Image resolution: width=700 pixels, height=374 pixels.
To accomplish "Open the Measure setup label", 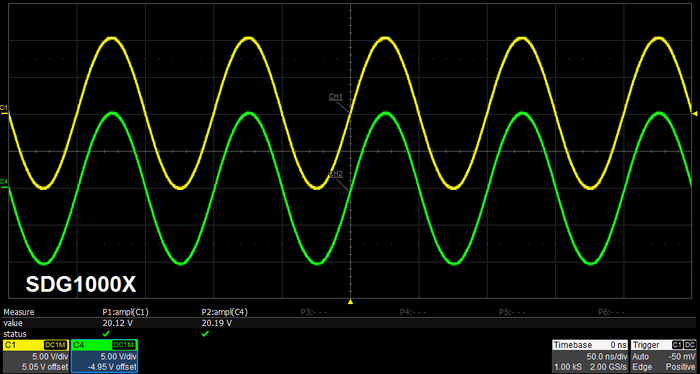I will click(19, 312).
